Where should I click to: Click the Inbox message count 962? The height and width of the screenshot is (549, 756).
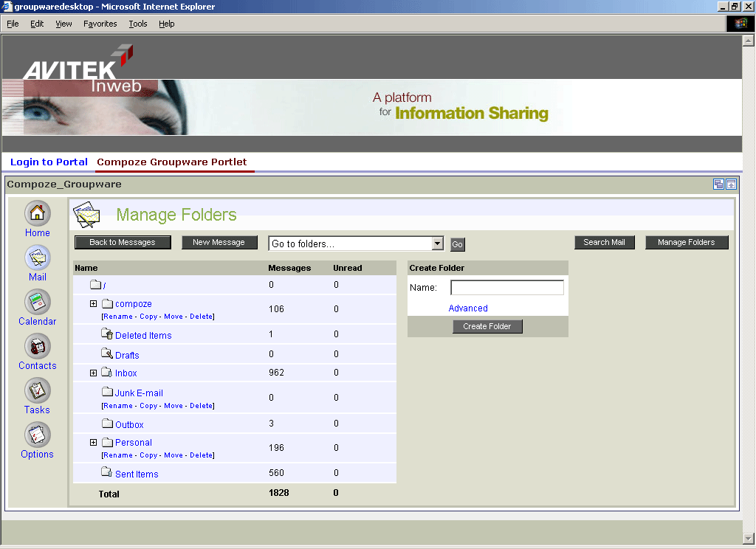tap(276, 373)
